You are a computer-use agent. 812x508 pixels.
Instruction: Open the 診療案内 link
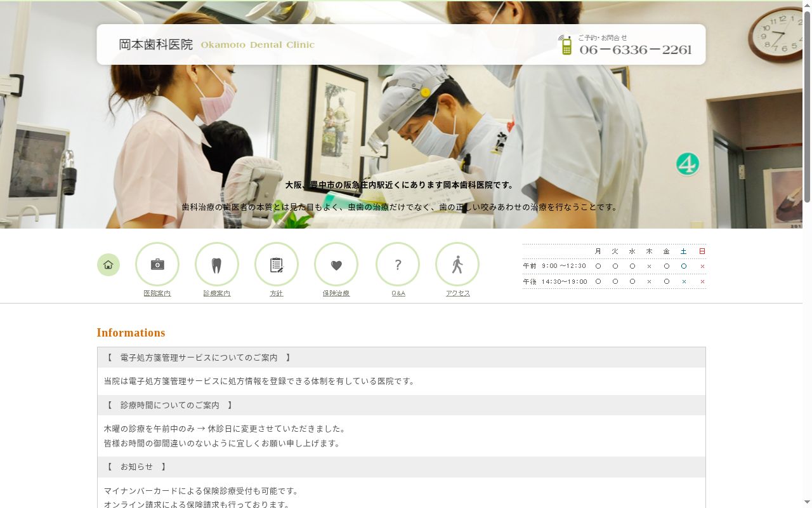(x=217, y=293)
